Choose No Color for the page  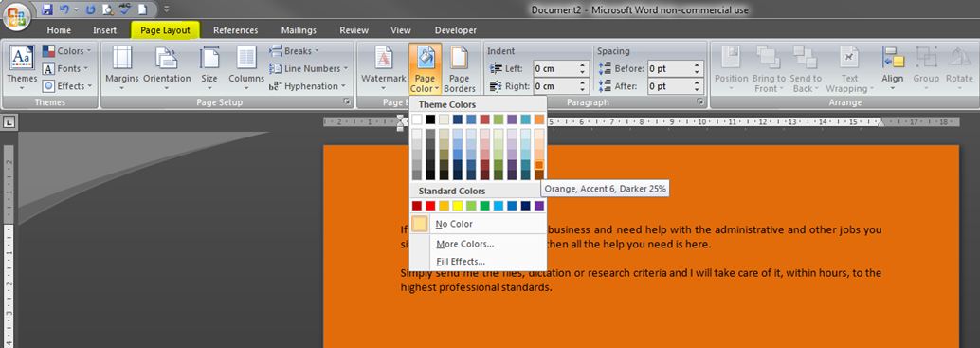[478, 224]
